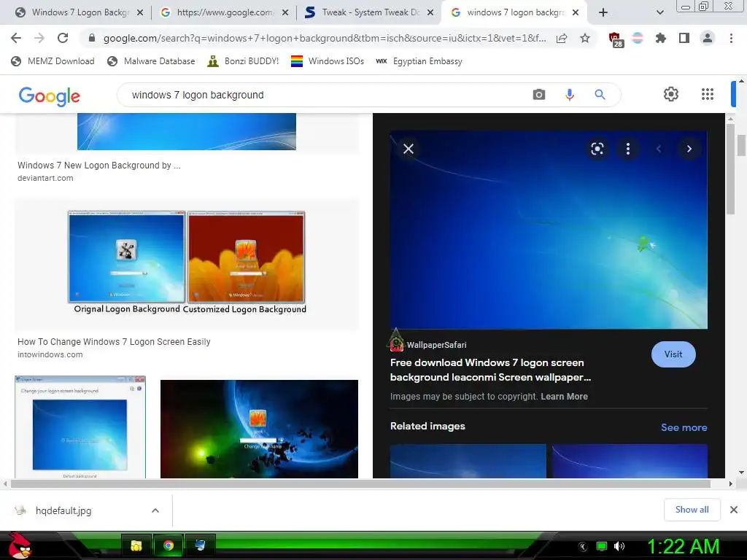This screenshot has height=560, width=747.
Task: Open the Malware Database bookmark
Action: (151, 61)
